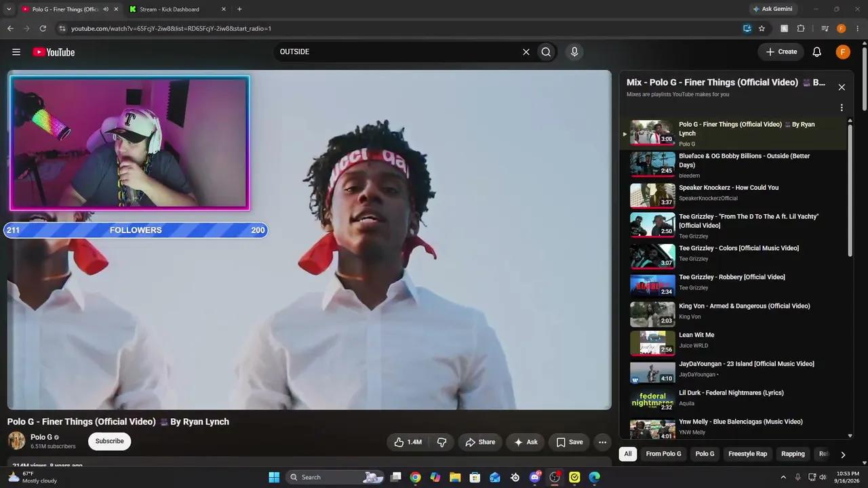Open Discord from taskbar

535,477
